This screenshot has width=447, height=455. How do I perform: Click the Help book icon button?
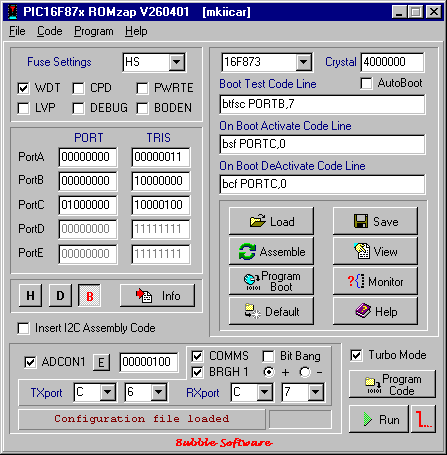375,311
